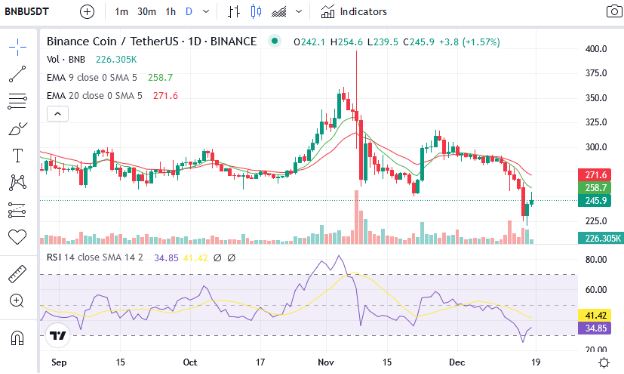Click the 258.7 green price label
Image resolution: width=624 pixels, height=374 pixels.
coord(594,187)
